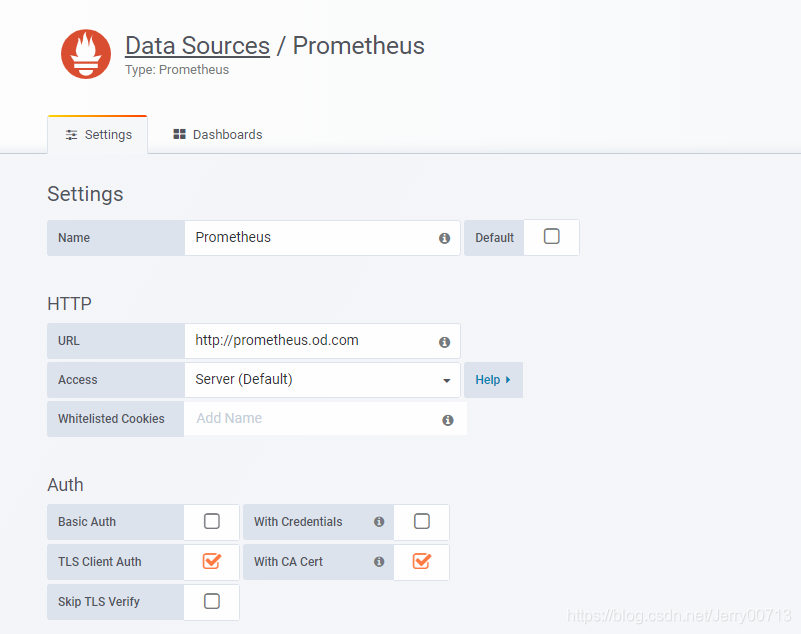The height and width of the screenshot is (634, 801).
Task: Click the Prometheus torch logo icon
Action: (86, 54)
